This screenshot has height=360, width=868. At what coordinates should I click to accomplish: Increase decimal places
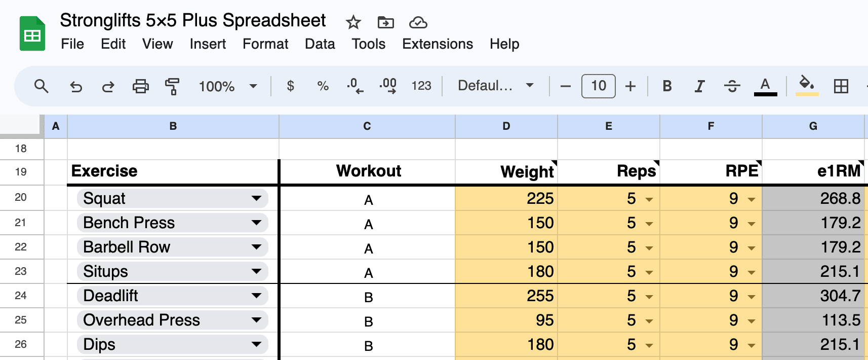[x=388, y=86]
